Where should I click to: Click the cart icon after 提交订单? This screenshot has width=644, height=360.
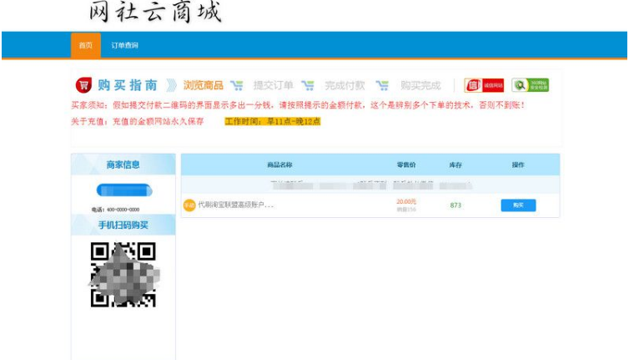307,85
